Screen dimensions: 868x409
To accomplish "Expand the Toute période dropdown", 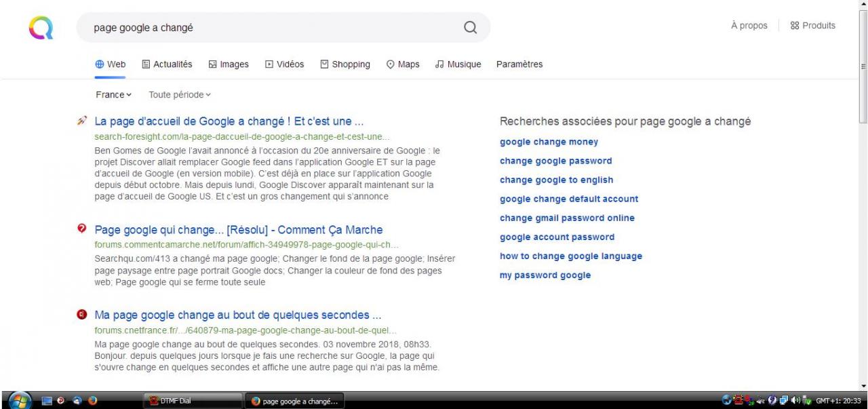I will [180, 95].
